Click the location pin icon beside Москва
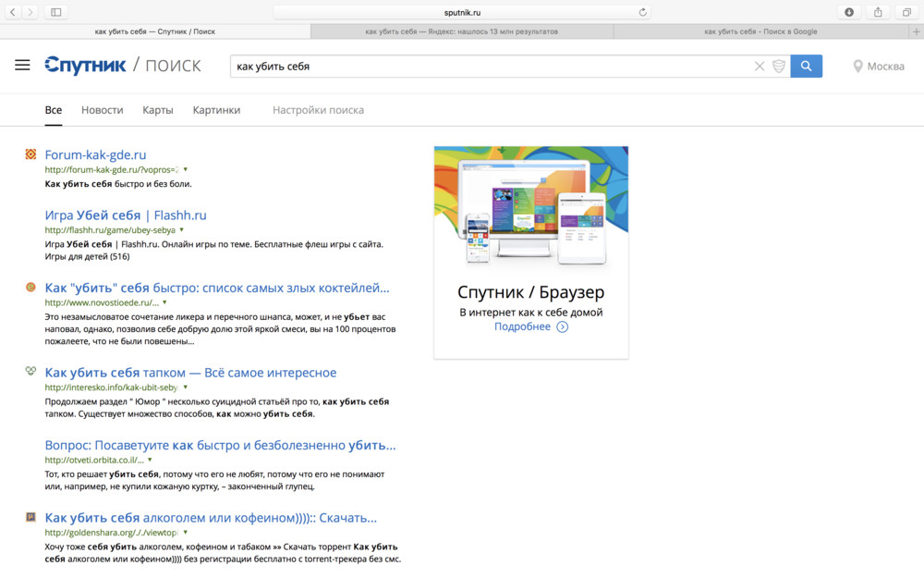Image resolution: width=924 pixels, height=578 pixels. tap(857, 66)
